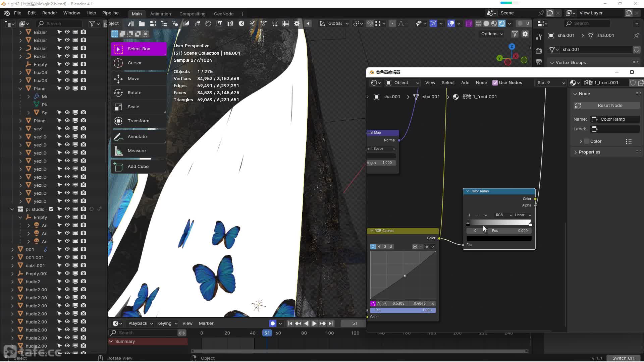Open the Slot 9 material dropdown
Screen dimensions: 644x362
click(x=551, y=82)
